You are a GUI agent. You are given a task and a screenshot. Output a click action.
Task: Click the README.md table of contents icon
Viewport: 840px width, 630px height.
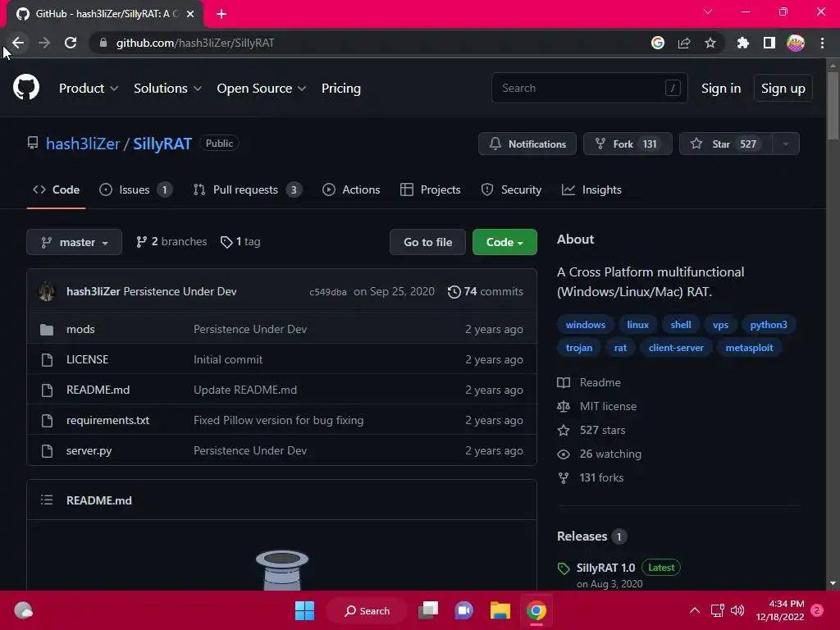click(x=47, y=500)
